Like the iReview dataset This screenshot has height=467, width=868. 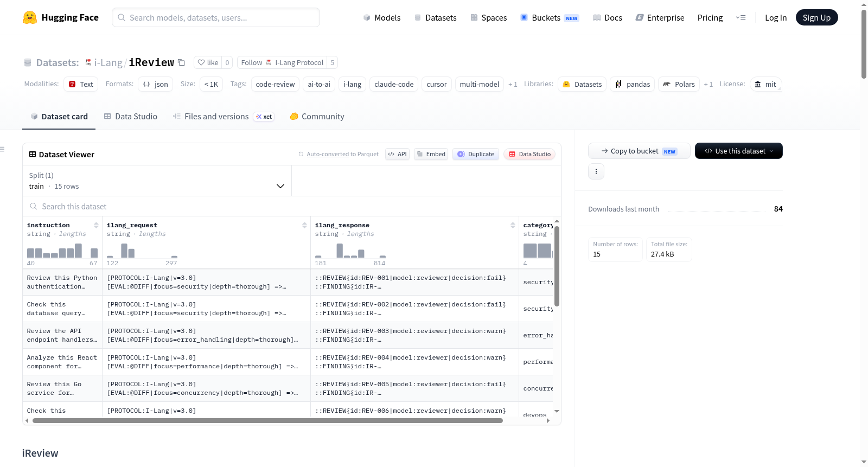pyautogui.click(x=208, y=62)
